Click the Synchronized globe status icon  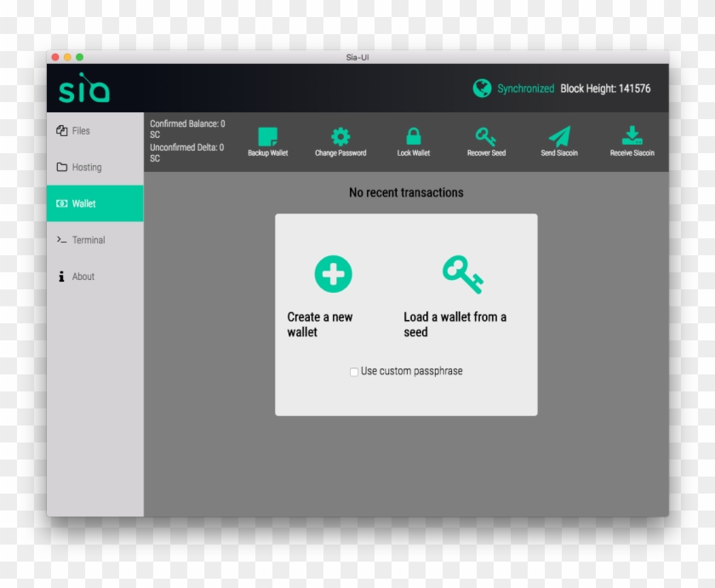482,88
